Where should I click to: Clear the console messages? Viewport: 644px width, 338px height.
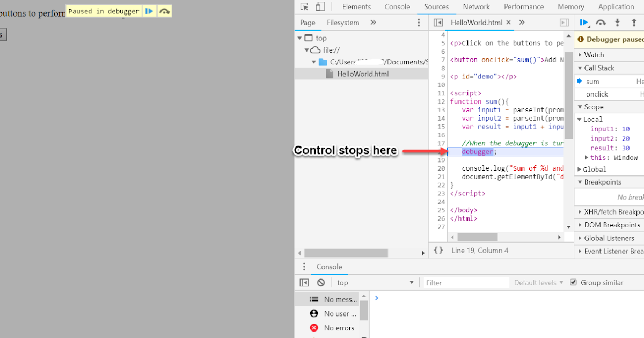(x=320, y=282)
